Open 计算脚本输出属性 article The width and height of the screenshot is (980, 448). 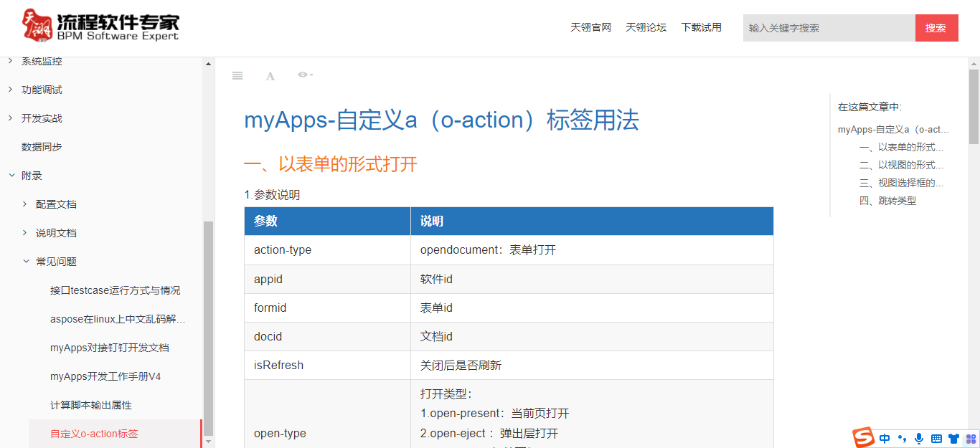pyautogui.click(x=91, y=405)
